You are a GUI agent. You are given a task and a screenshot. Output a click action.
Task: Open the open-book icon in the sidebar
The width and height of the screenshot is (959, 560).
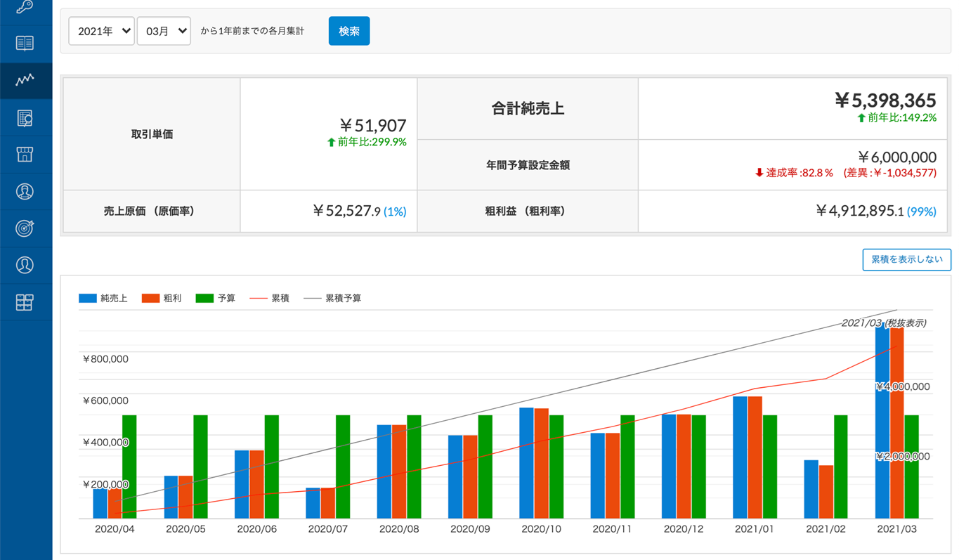[x=25, y=44]
